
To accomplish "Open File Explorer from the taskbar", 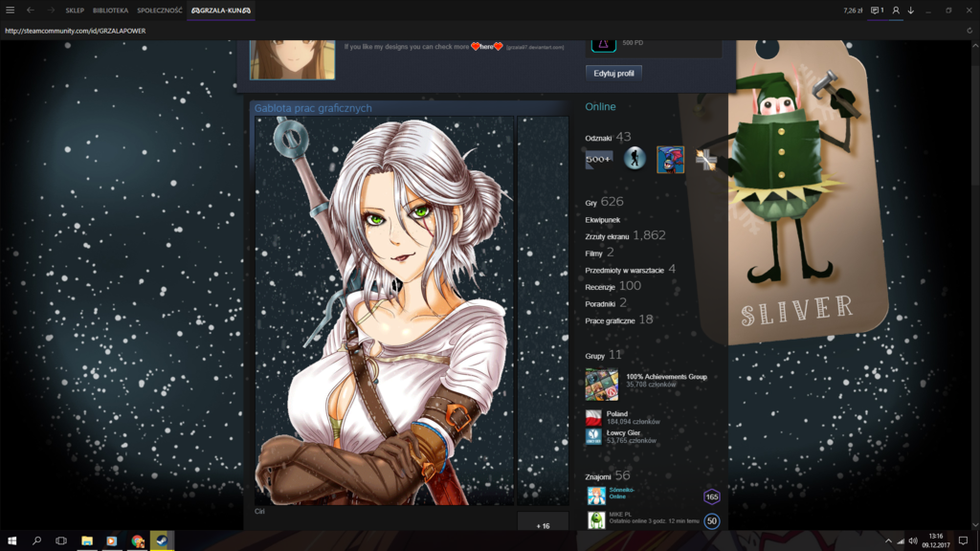I will point(87,540).
